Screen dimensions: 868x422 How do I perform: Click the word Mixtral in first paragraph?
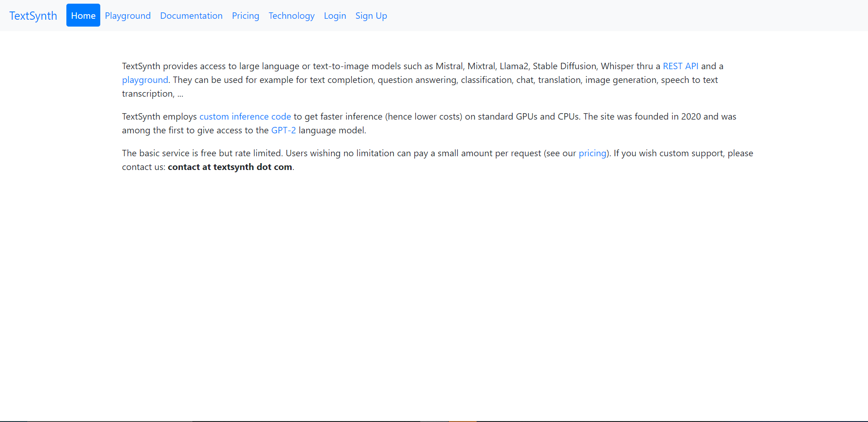481,66
